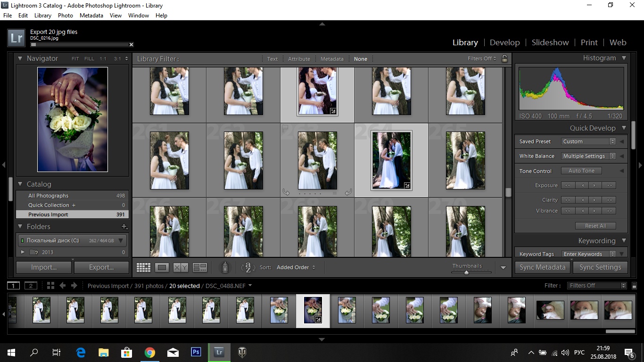Click the Export... button
644x362 pixels.
[101, 267]
